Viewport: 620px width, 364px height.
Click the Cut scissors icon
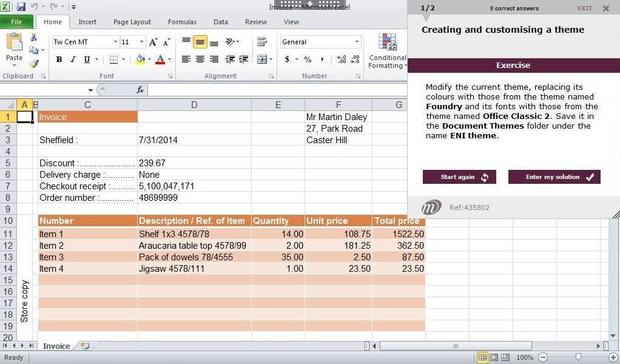(33, 38)
